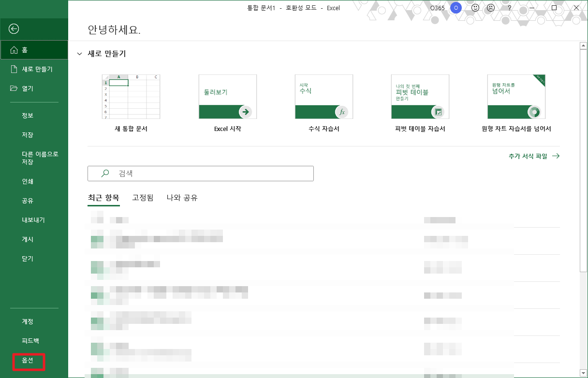Click the blue account avatar icon

pyautogui.click(x=456, y=8)
